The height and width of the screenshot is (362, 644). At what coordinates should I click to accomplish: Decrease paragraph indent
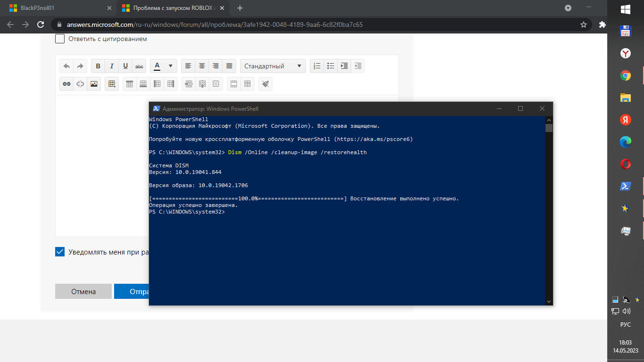tap(358, 66)
